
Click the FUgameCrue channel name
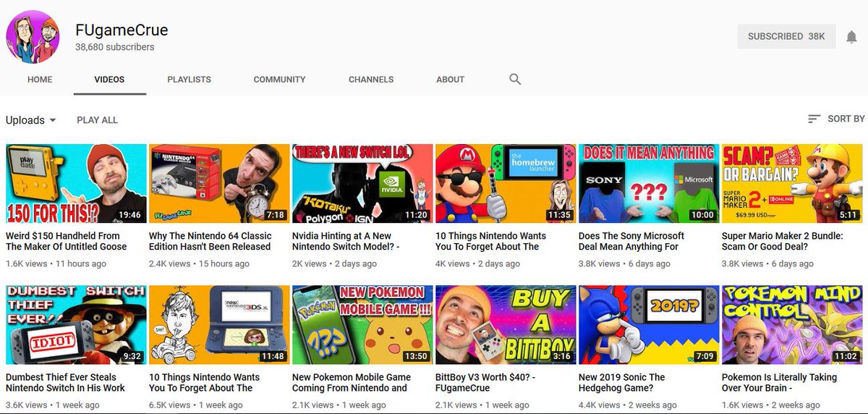click(122, 30)
